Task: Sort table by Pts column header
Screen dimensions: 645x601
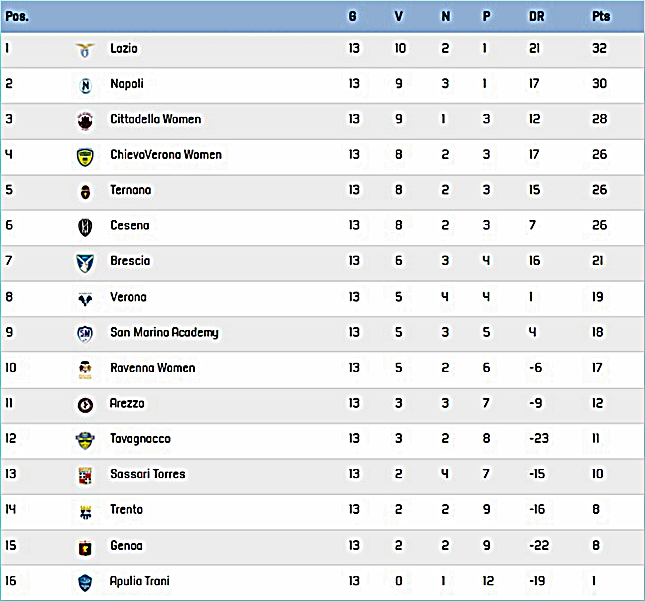Action: [x=601, y=16]
